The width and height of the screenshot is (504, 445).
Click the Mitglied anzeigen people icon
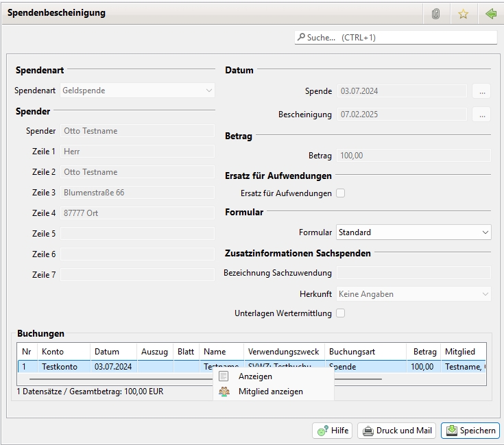pos(224,392)
